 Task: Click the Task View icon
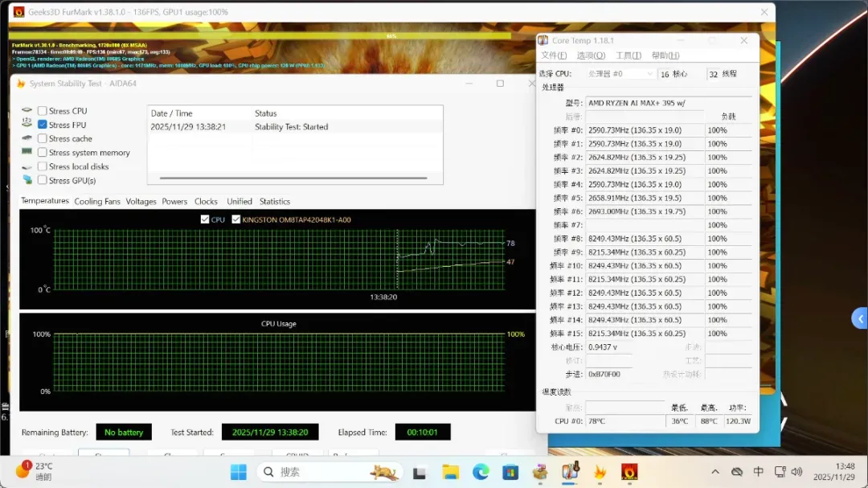[420, 472]
